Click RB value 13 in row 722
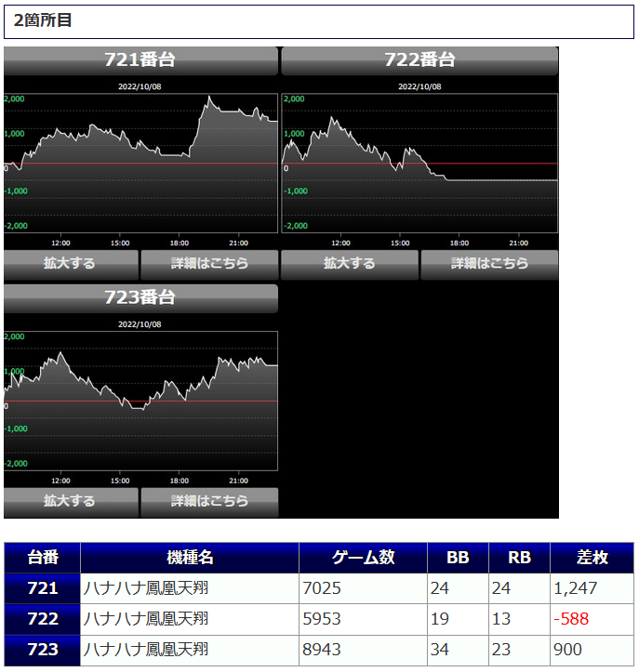The image size is (639, 672). pyautogui.click(x=501, y=619)
